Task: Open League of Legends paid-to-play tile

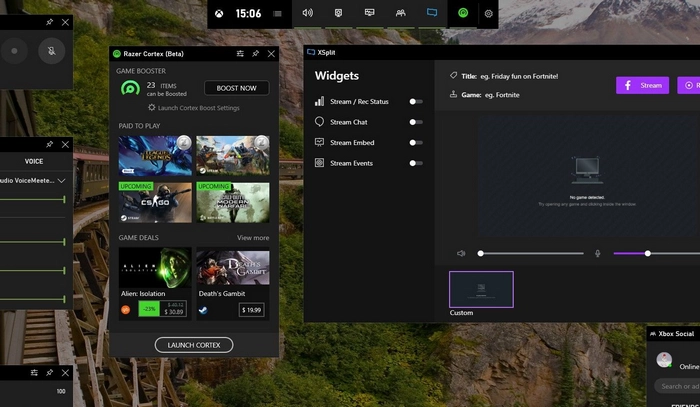Action: [155, 155]
